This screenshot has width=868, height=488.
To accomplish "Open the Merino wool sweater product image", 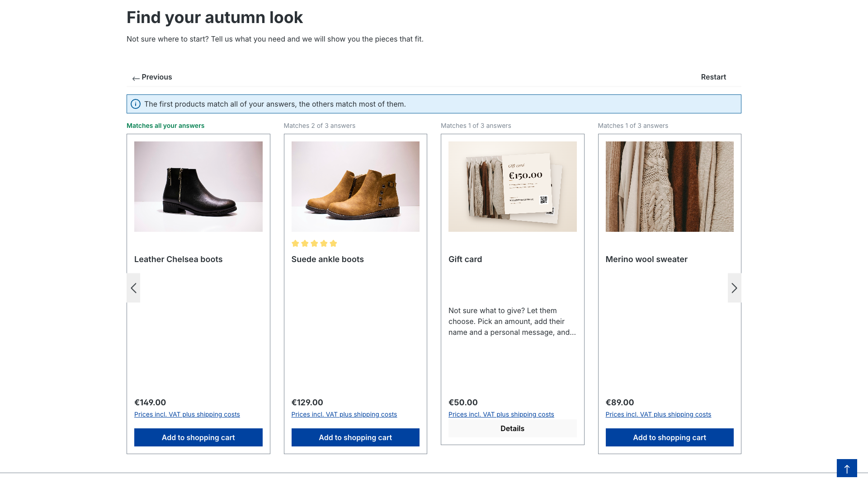I will (670, 187).
